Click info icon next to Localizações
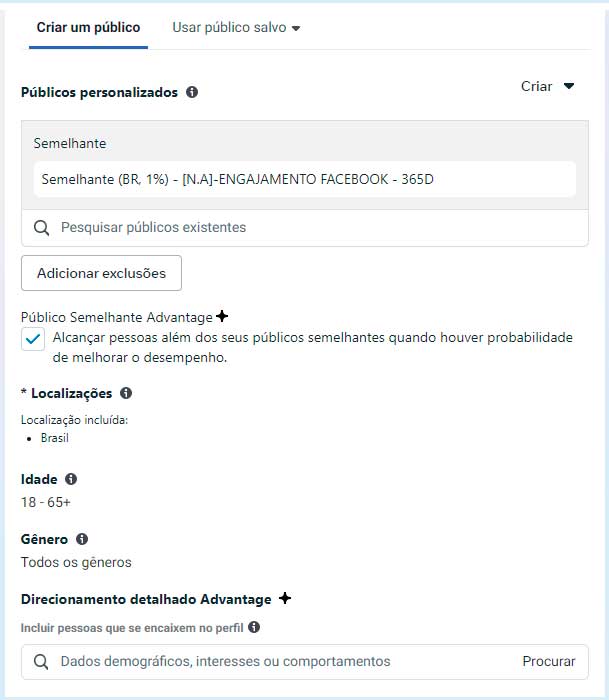 coord(126,393)
